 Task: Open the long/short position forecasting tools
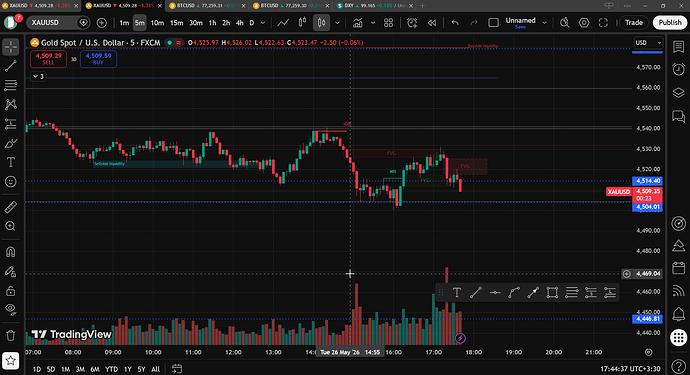coord(11,124)
